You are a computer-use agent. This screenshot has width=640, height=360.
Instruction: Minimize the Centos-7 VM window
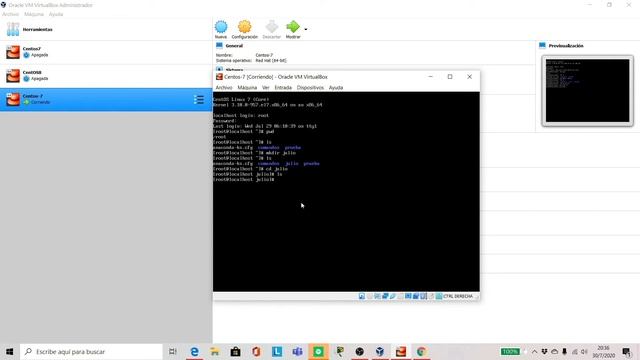coord(430,77)
